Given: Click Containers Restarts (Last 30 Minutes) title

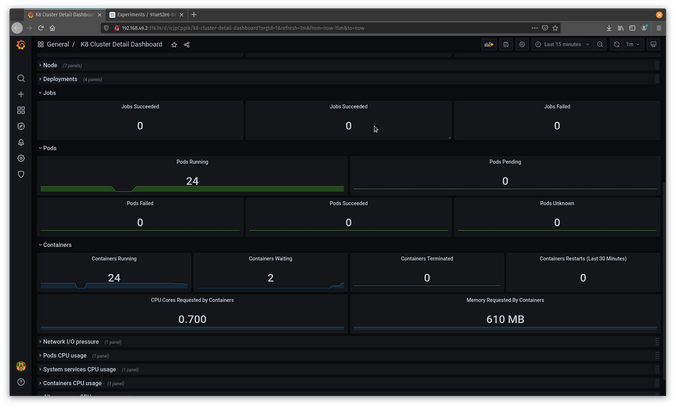Looking at the screenshot, I should (583, 259).
